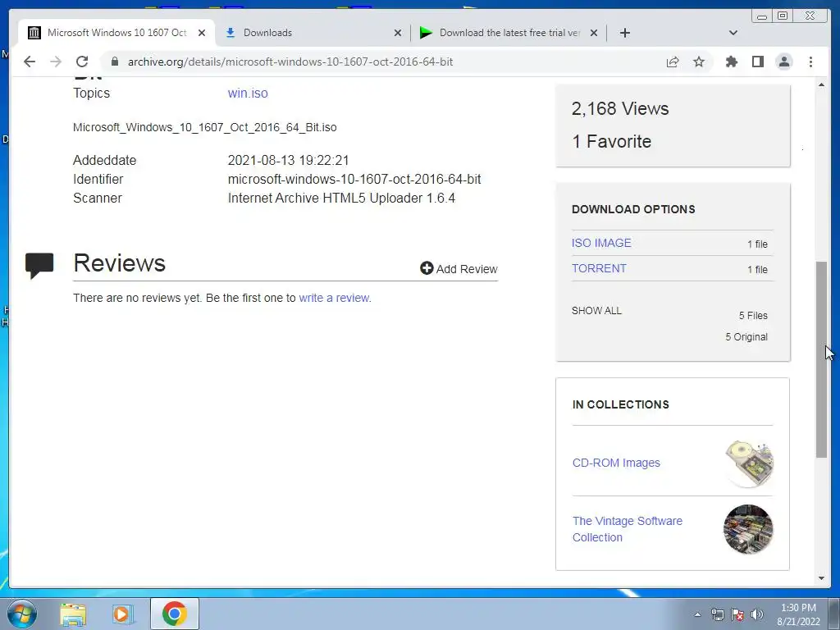Open the CD-ROM Images collection
This screenshot has height=630, width=840.
pos(616,463)
